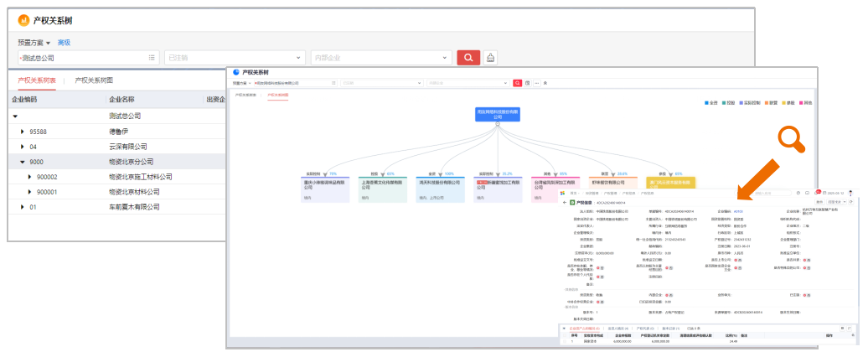The width and height of the screenshot is (868, 357).
Task: Click the small red search button in tree-graph window
Action: pyautogui.click(x=518, y=83)
